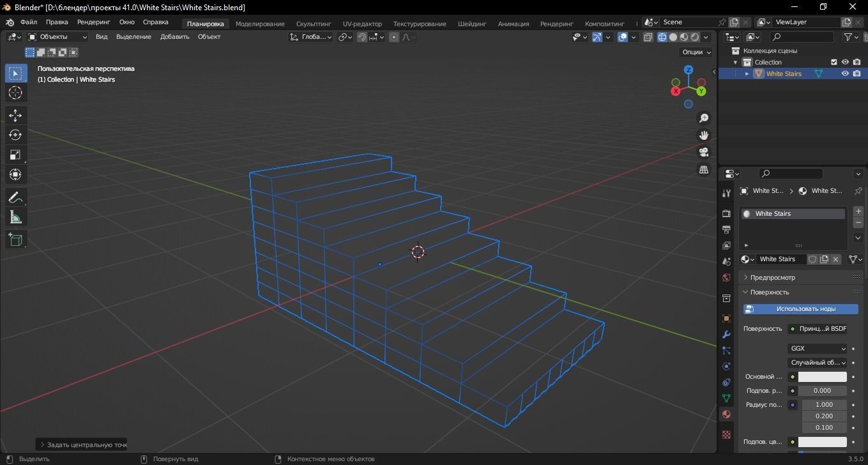The width and height of the screenshot is (868, 465).
Task: Switch to the Sculpting workspace tab
Action: tap(314, 24)
